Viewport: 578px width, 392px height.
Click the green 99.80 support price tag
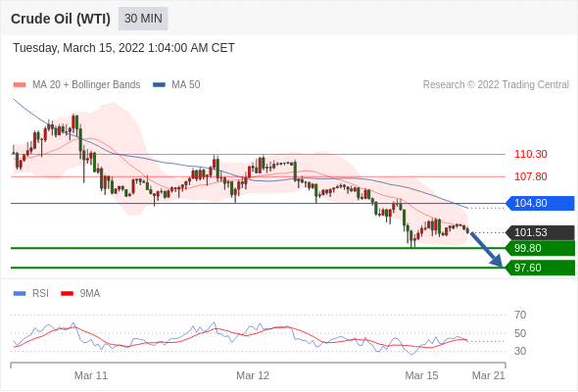(540, 248)
